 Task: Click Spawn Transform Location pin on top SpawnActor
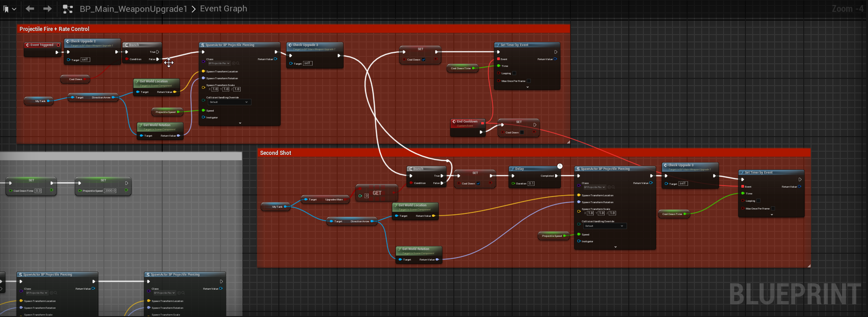203,72
